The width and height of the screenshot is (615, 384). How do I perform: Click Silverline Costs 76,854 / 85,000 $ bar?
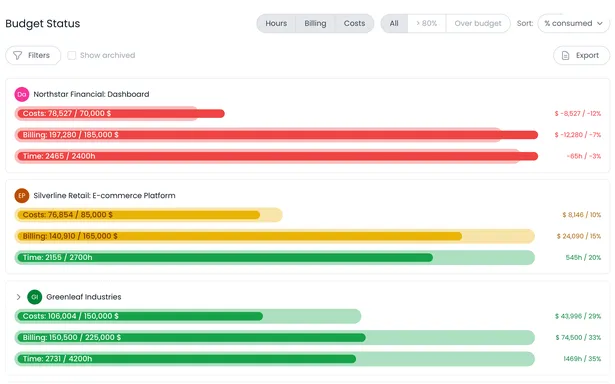[148, 215]
